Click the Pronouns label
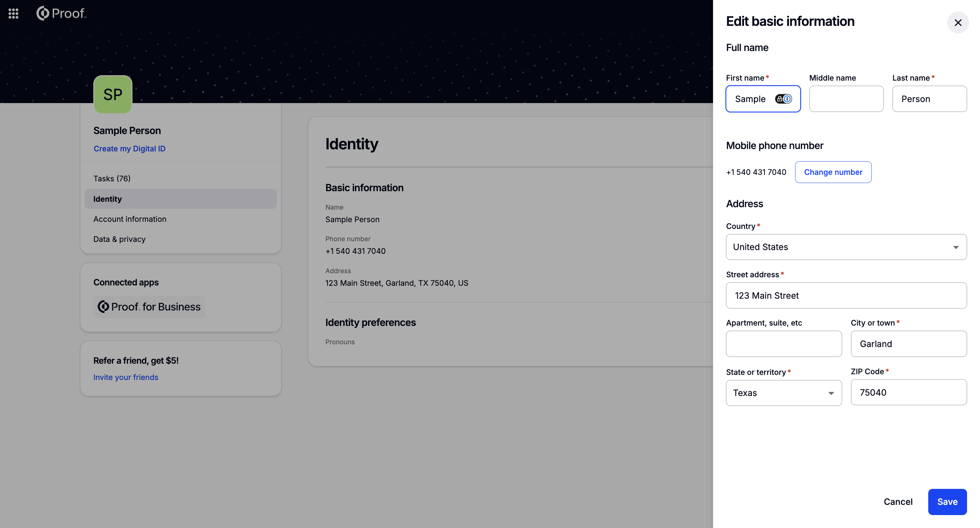980x528 pixels. [340, 342]
